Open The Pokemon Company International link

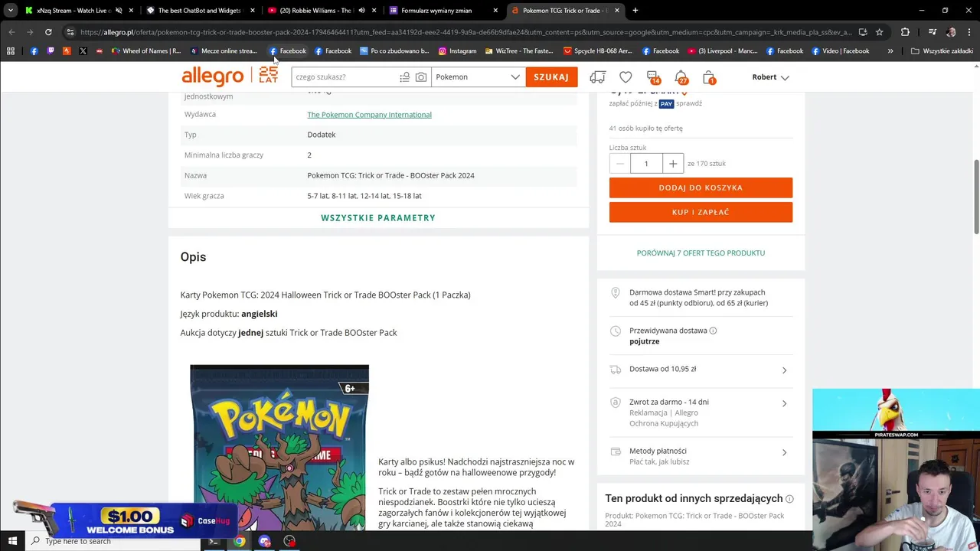[369, 115]
